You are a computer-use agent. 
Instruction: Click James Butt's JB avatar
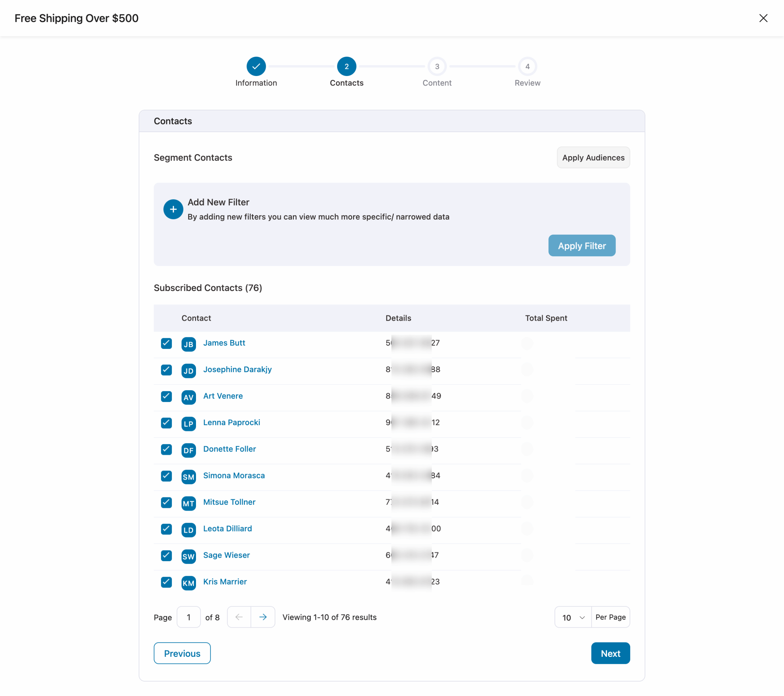(x=189, y=344)
